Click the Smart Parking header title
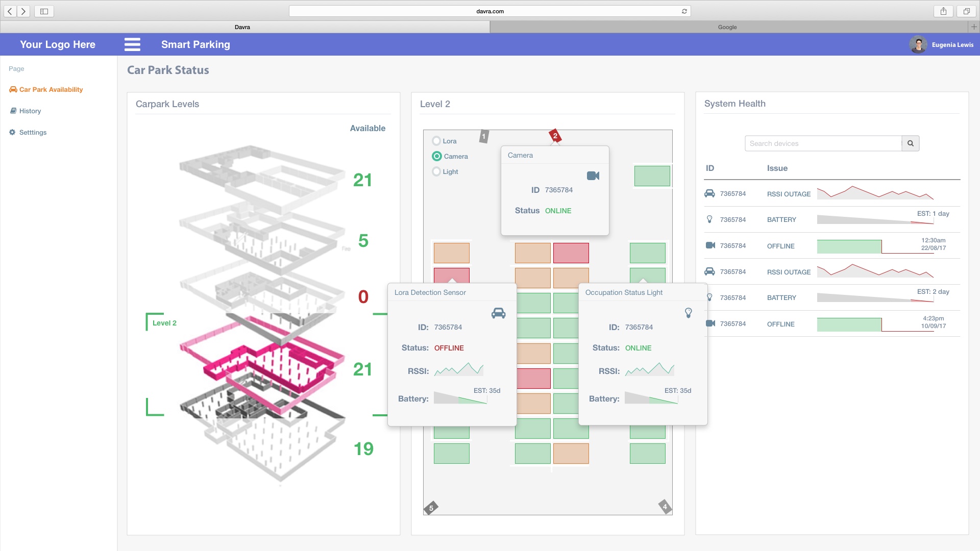This screenshot has width=980, height=551. point(195,44)
